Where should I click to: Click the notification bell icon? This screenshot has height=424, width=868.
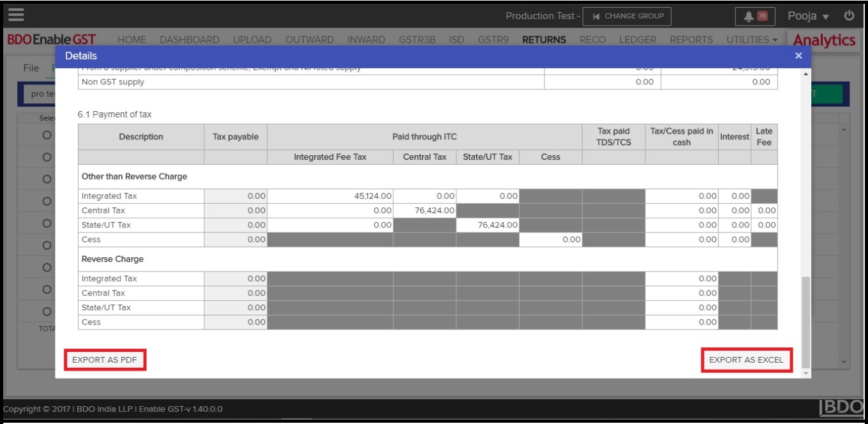click(754, 17)
